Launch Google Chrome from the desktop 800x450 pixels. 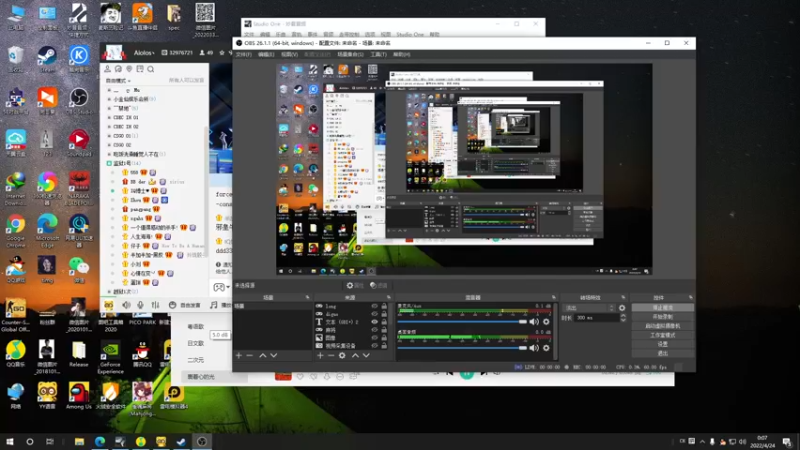pos(15,230)
